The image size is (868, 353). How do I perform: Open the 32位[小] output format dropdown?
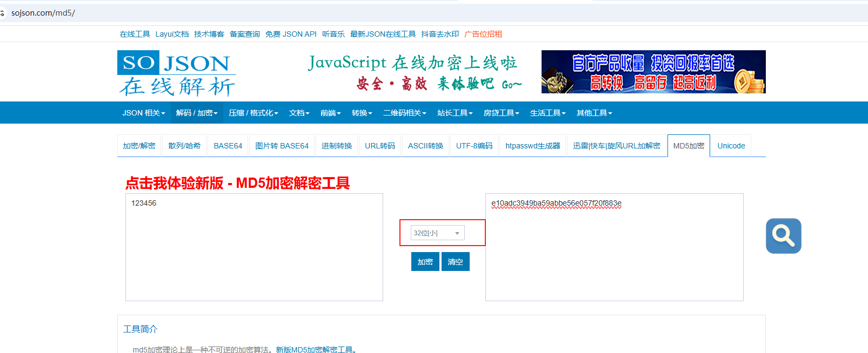pos(437,233)
